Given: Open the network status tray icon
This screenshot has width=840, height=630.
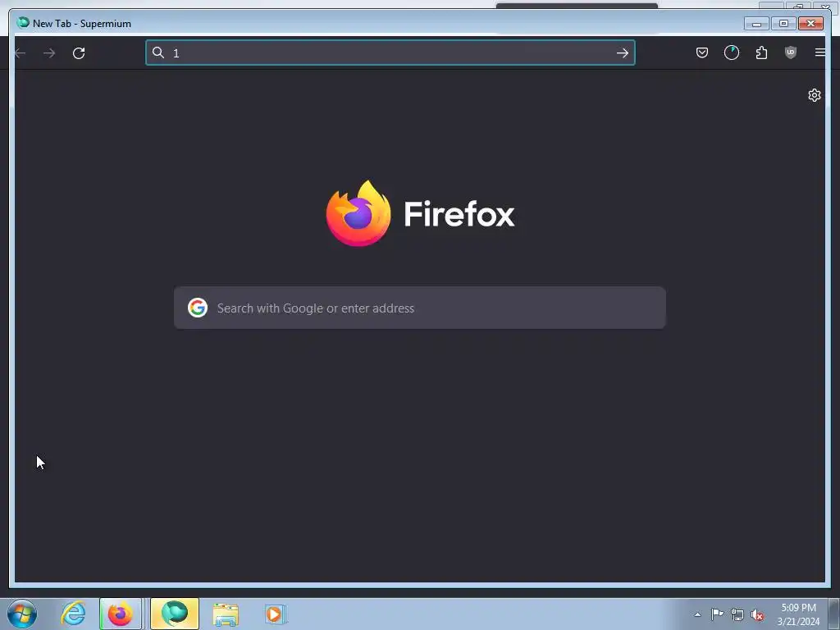Looking at the screenshot, I should coord(737,614).
